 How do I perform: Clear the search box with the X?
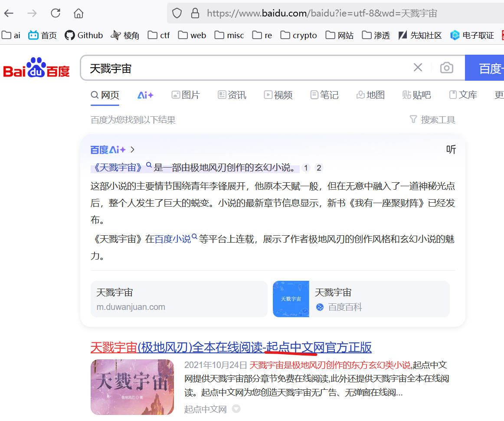pyautogui.click(x=418, y=68)
